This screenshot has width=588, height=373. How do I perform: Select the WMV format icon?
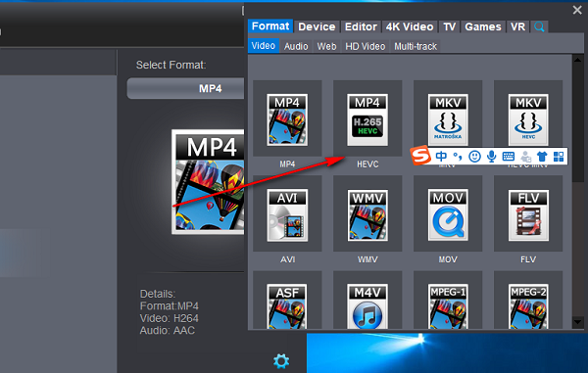click(367, 215)
